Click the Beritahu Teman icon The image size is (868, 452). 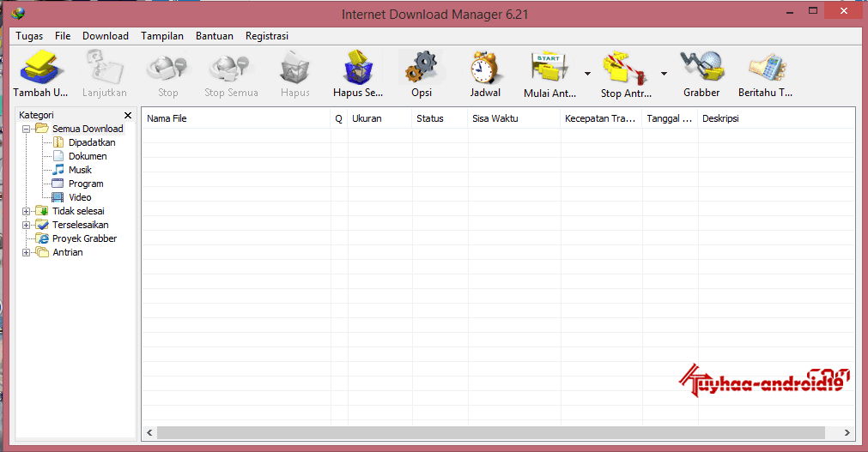click(x=768, y=67)
